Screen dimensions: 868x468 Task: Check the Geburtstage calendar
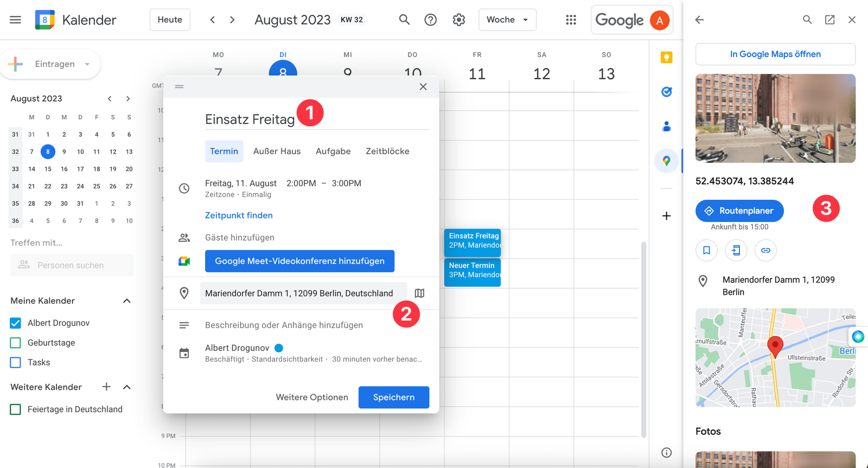[x=16, y=343]
